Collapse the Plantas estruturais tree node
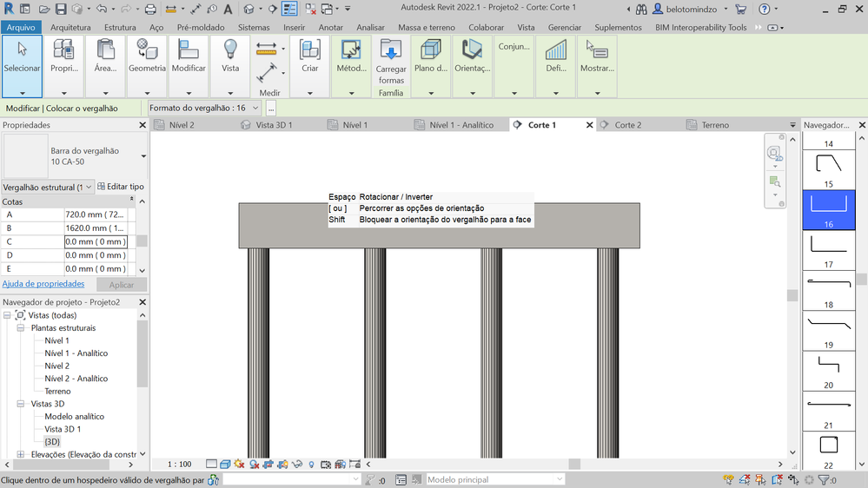 pos(21,328)
